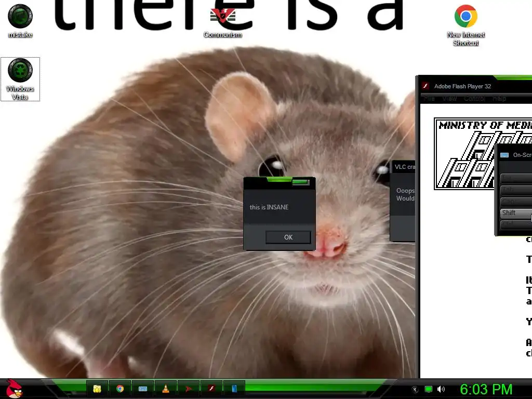Screen dimensions: 532x399
Task: Click the Adobe Flash Player 32 title text
Action: (x=462, y=86)
